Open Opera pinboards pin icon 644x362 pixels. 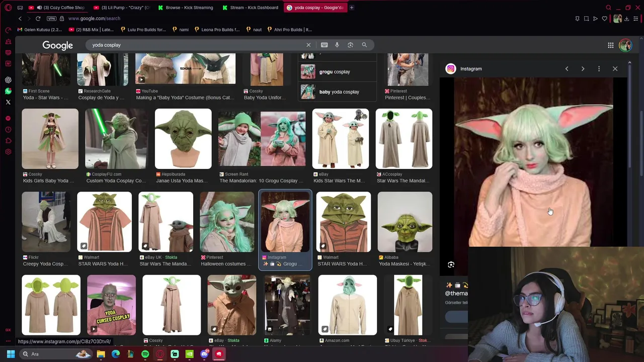point(577,19)
